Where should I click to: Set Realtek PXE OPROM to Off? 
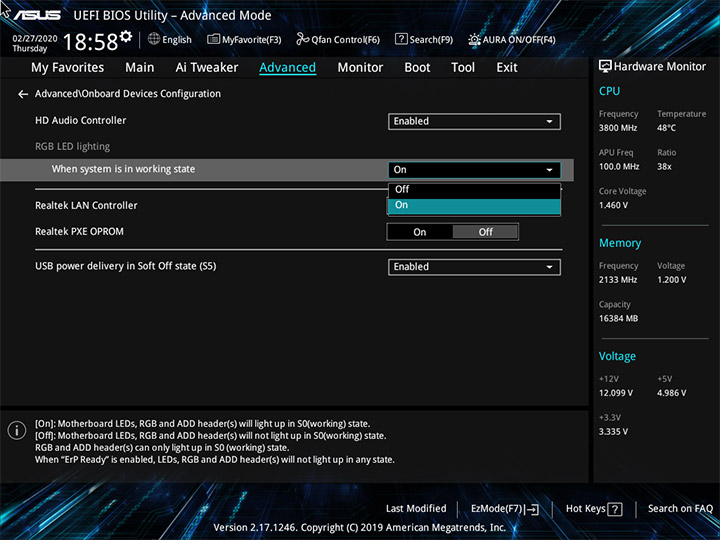tap(485, 232)
